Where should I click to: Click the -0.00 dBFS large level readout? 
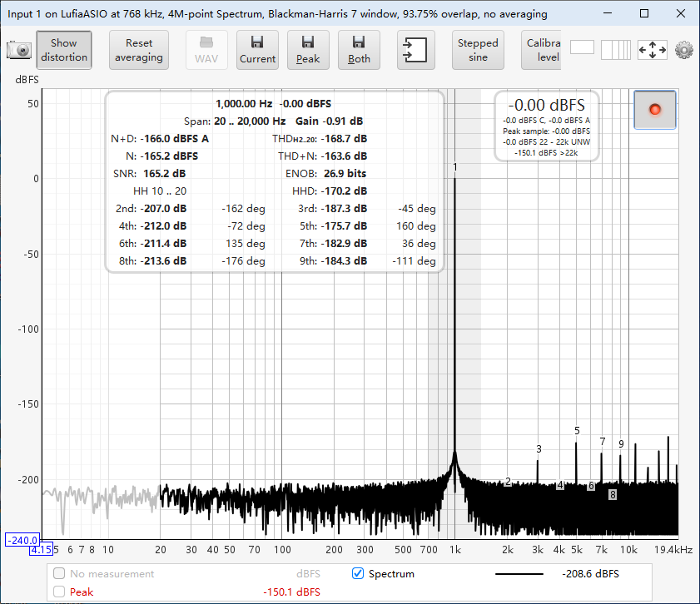click(x=546, y=106)
